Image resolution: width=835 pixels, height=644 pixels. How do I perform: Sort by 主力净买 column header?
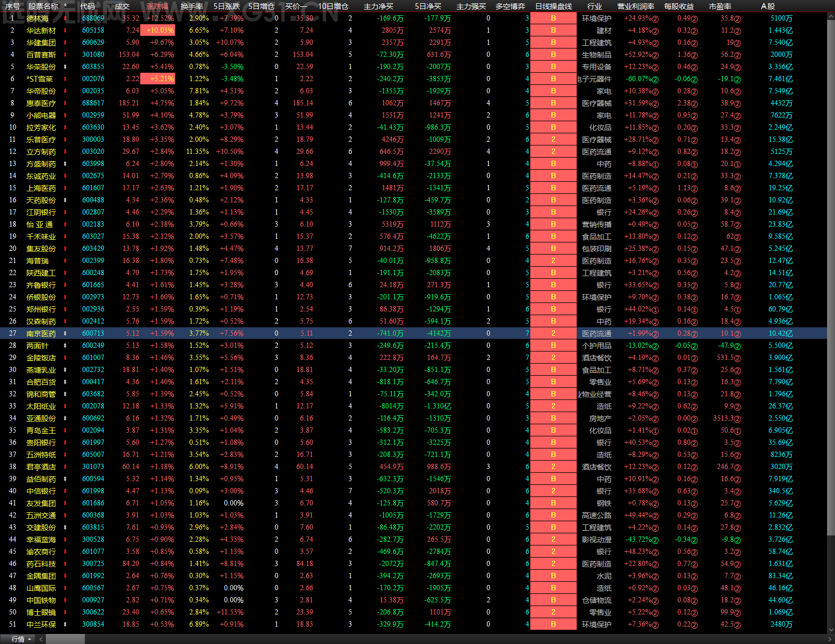tap(378, 6)
